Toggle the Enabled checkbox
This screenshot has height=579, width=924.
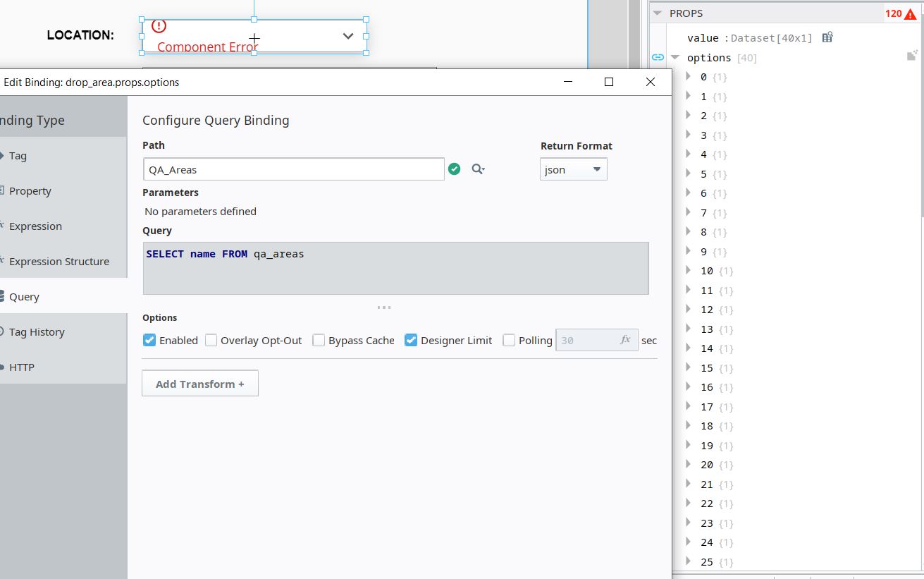tap(149, 340)
